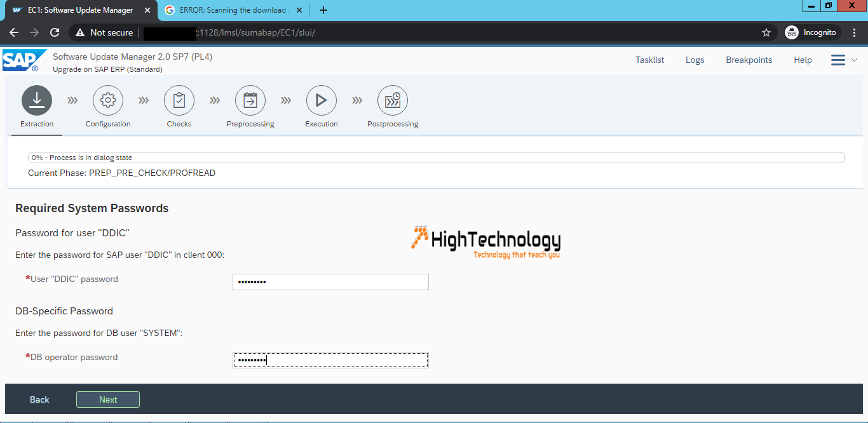Close the EC1 Software Update Manager tab
This screenshot has height=423, width=868.
148,10
